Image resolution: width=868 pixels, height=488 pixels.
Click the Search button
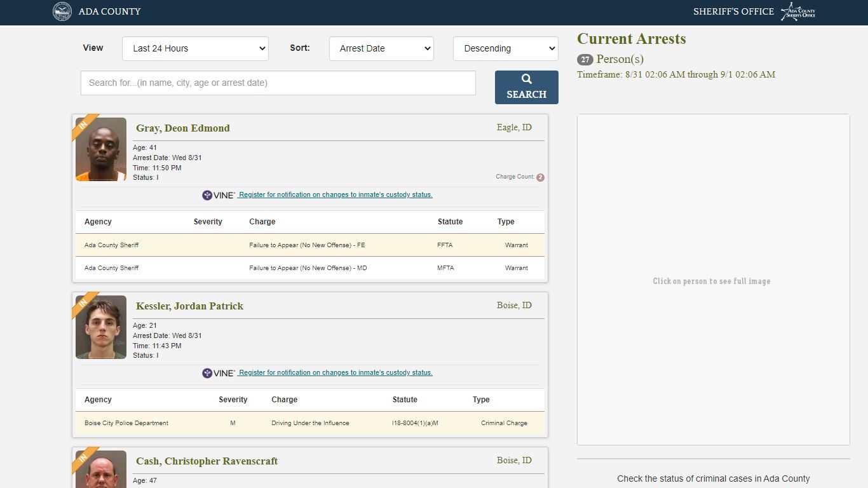coord(527,87)
